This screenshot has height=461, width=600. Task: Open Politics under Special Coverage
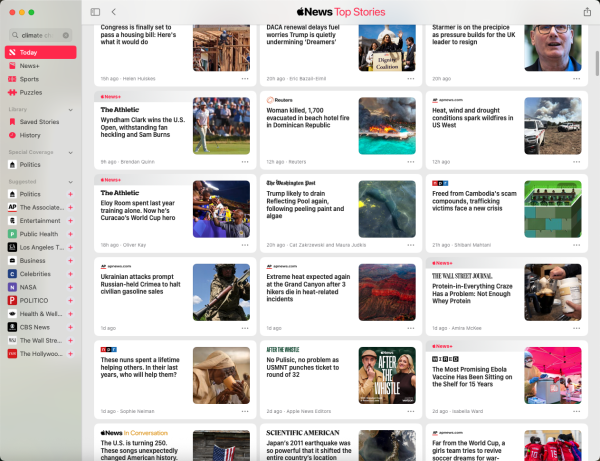tap(41, 165)
